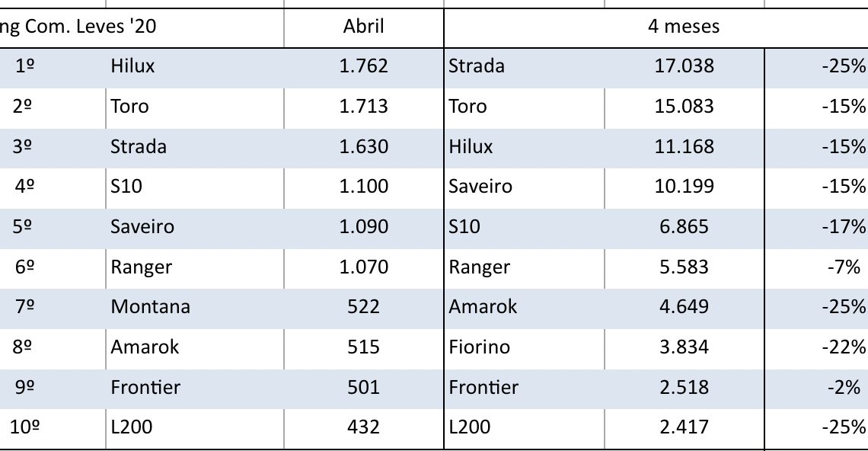Click the 10º ranking cell
This screenshot has height=451, width=868.
click(25, 427)
